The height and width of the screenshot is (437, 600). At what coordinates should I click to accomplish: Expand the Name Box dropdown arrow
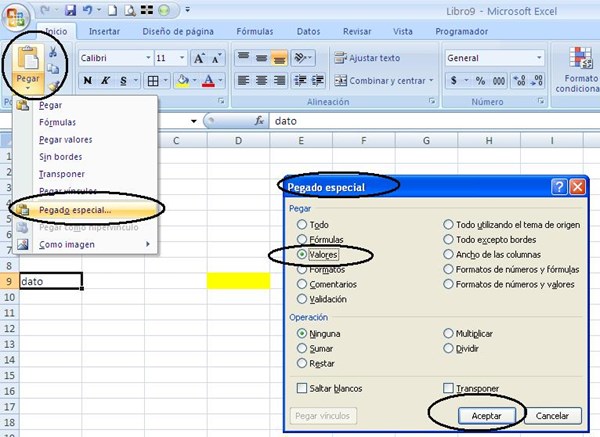pyautogui.click(x=194, y=121)
